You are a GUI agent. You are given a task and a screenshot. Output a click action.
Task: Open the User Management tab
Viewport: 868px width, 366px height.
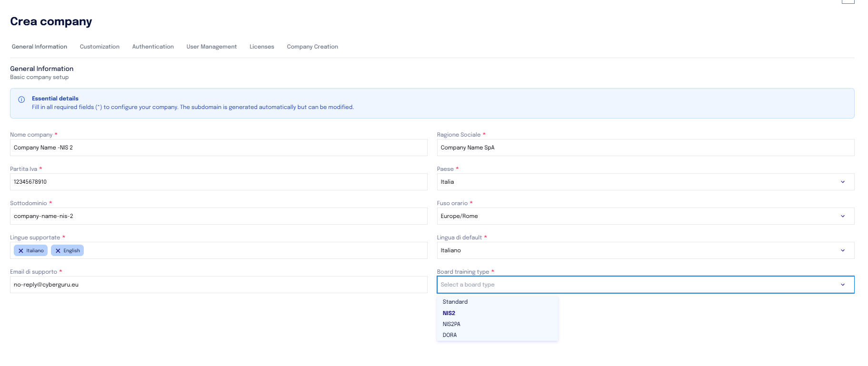[x=211, y=47]
